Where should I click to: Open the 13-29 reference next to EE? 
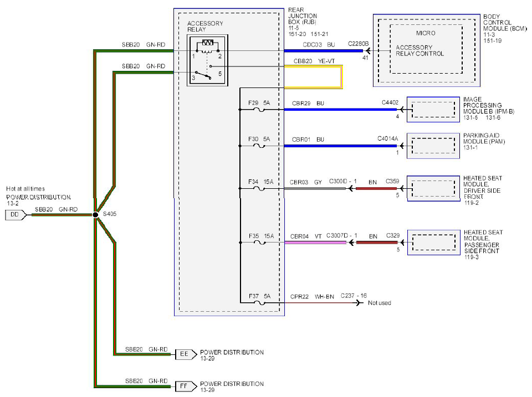coord(207,359)
